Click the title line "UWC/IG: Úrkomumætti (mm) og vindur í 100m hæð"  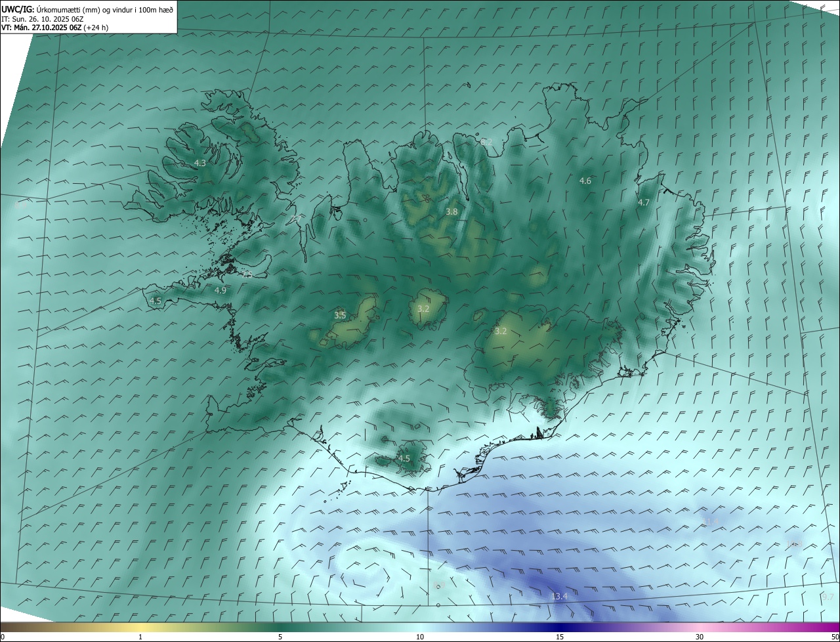(87, 9)
